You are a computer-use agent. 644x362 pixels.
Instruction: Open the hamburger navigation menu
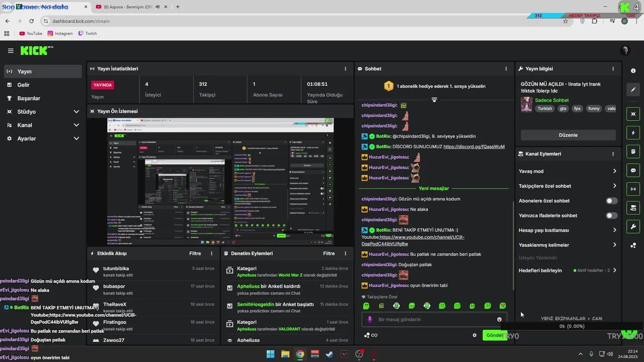[11, 51]
